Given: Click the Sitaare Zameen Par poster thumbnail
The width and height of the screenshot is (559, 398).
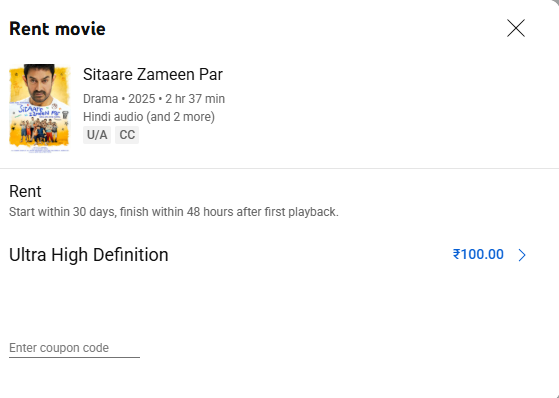Looking at the screenshot, I should tap(40, 108).
